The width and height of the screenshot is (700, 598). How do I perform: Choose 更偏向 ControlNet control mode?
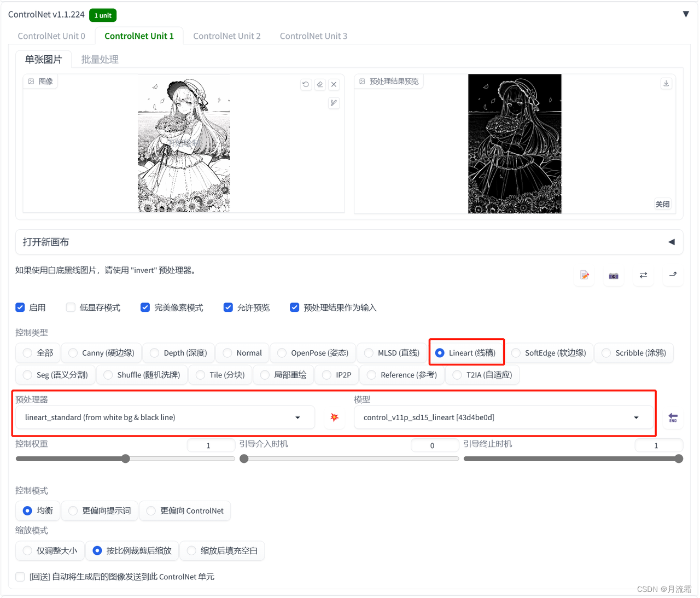(185, 510)
